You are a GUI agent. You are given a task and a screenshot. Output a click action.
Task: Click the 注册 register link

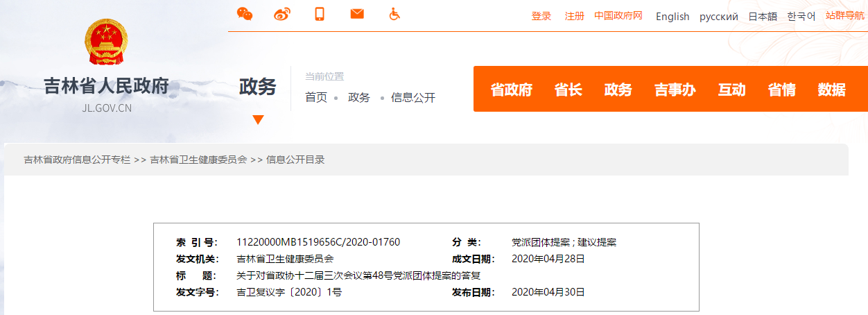(574, 17)
